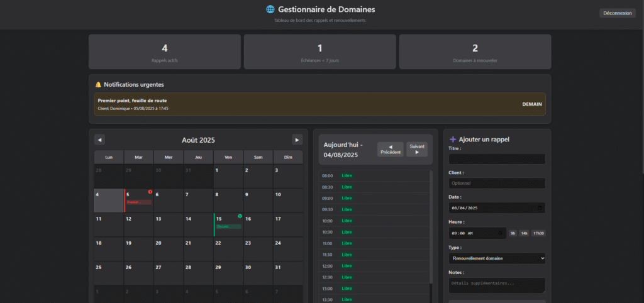Focus the Client optional input field
Screen dimensions: 644x303
[x=497, y=183]
